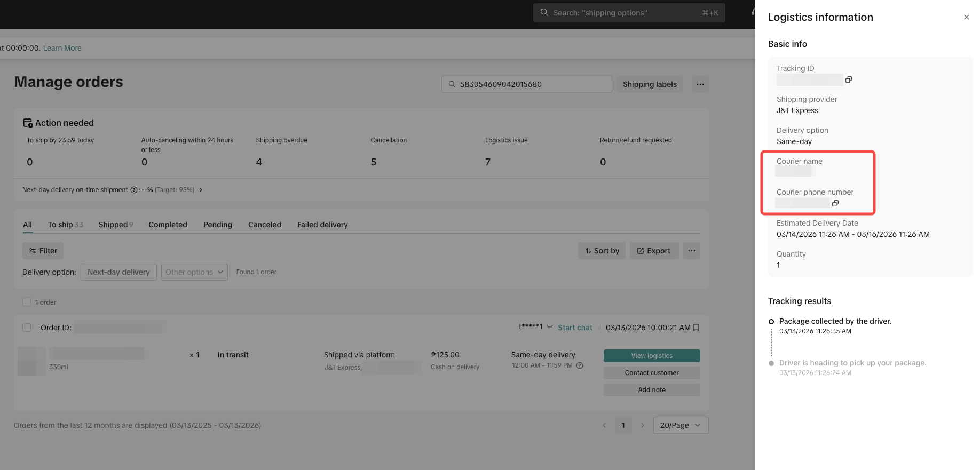Click Add note button
The width and height of the screenshot is (980, 470).
click(x=652, y=390)
